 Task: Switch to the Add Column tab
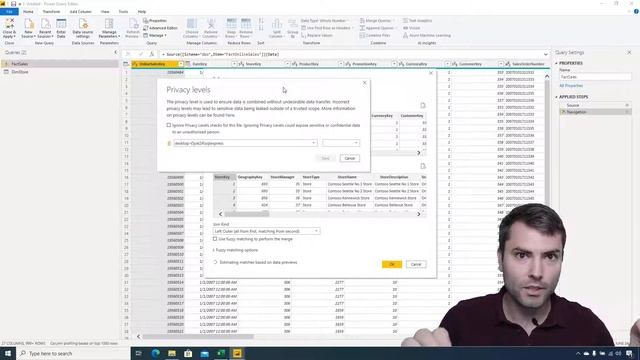pos(80,11)
